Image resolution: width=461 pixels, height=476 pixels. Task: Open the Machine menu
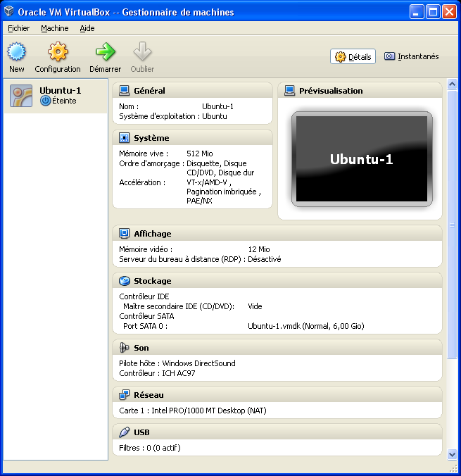point(55,28)
